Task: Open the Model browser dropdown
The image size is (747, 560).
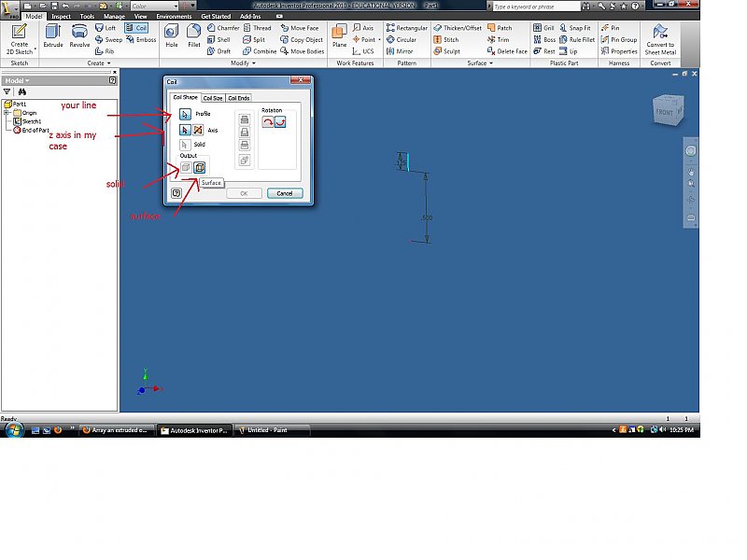Action: click(x=17, y=80)
